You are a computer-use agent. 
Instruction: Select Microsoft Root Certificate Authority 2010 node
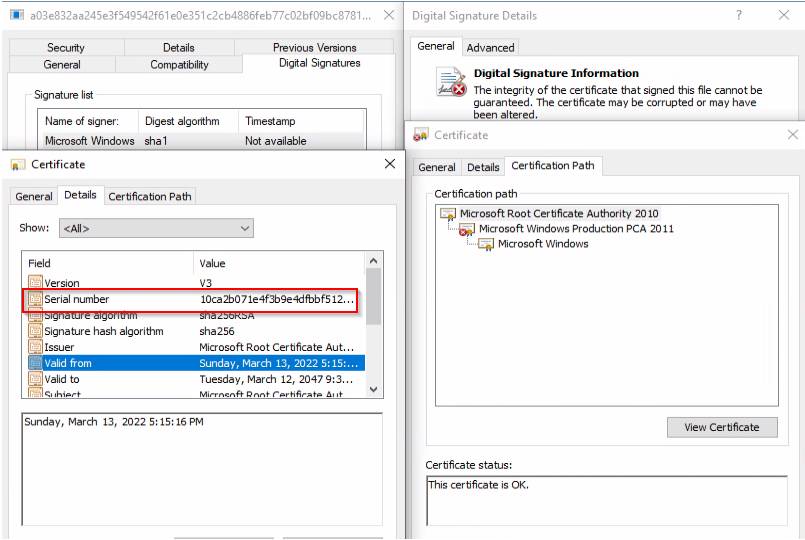(x=559, y=214)
